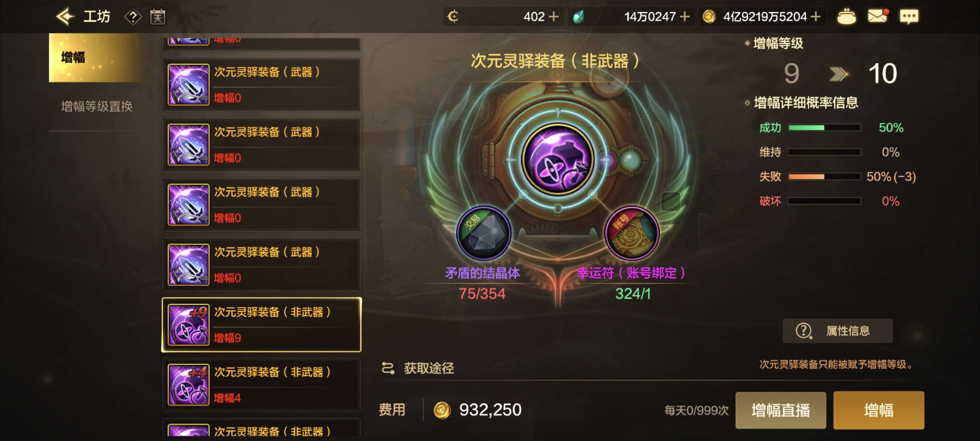980x441 pixels.
Task: Open the help question-mark diamond icon
Action: pyautogui.click(x=133, y=17)
